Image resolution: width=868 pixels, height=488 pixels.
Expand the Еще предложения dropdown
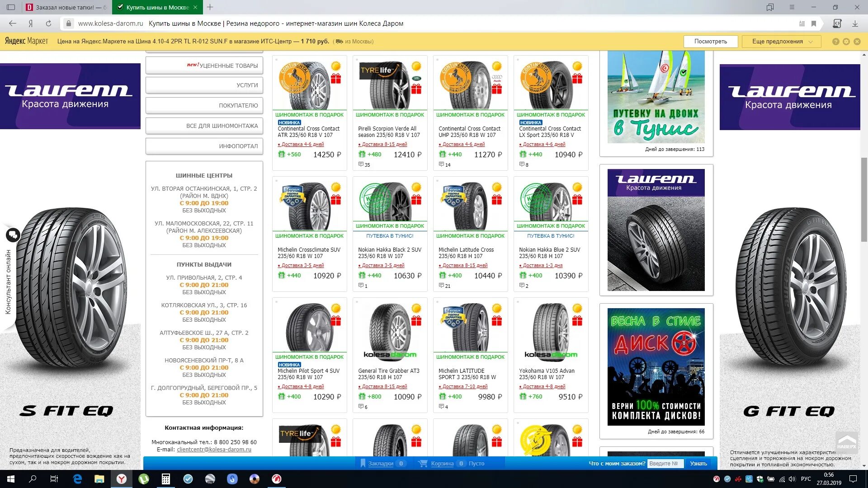pos(781,42)
